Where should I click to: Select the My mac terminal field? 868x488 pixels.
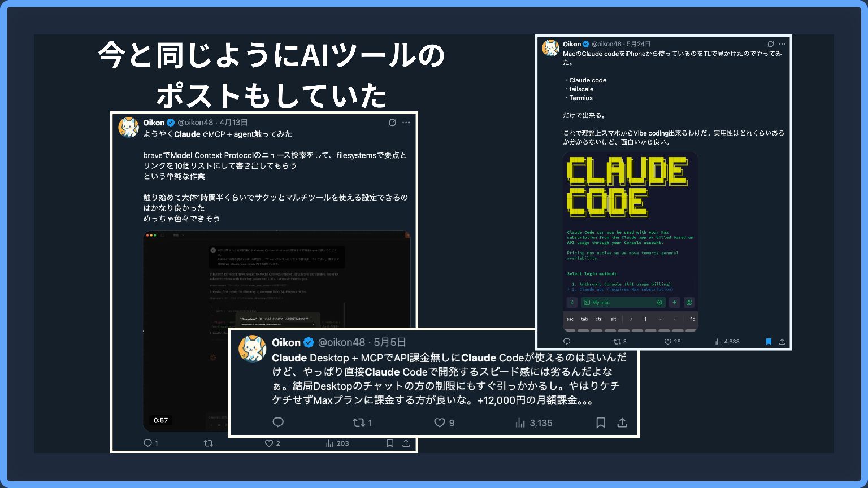point(623,302)
